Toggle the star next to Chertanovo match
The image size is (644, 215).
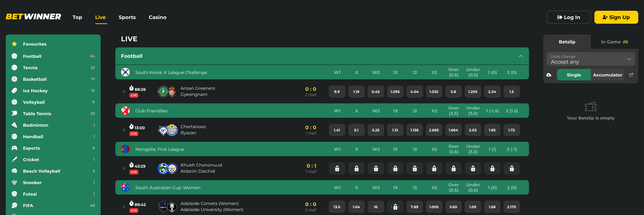124,130
